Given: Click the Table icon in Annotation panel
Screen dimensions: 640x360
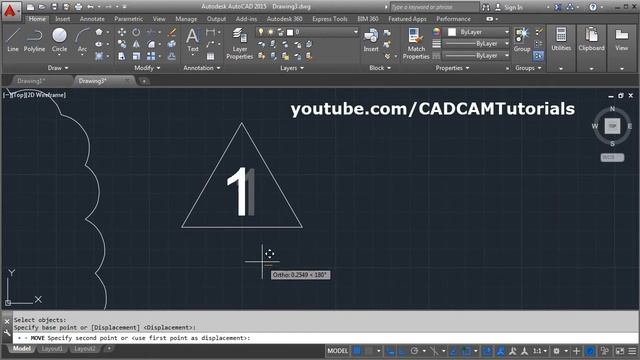Looking at the screenshot, I should [211, 56].
